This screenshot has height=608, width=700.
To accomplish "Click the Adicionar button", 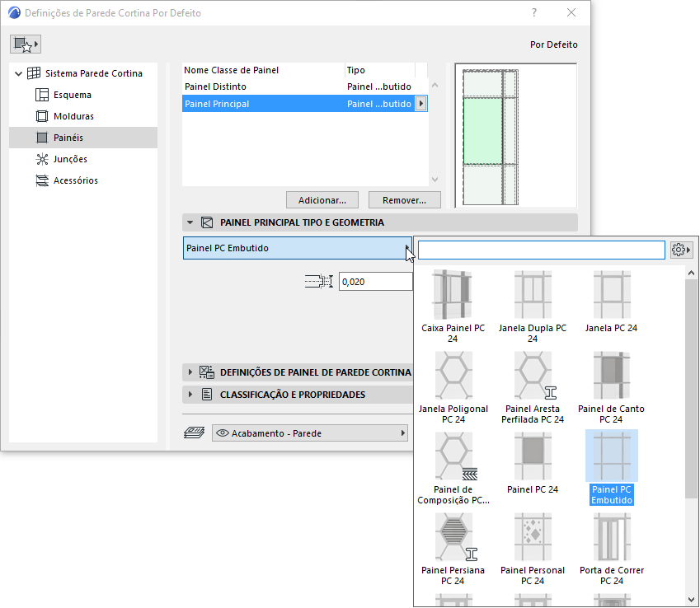I will click(x=322, y=199).
